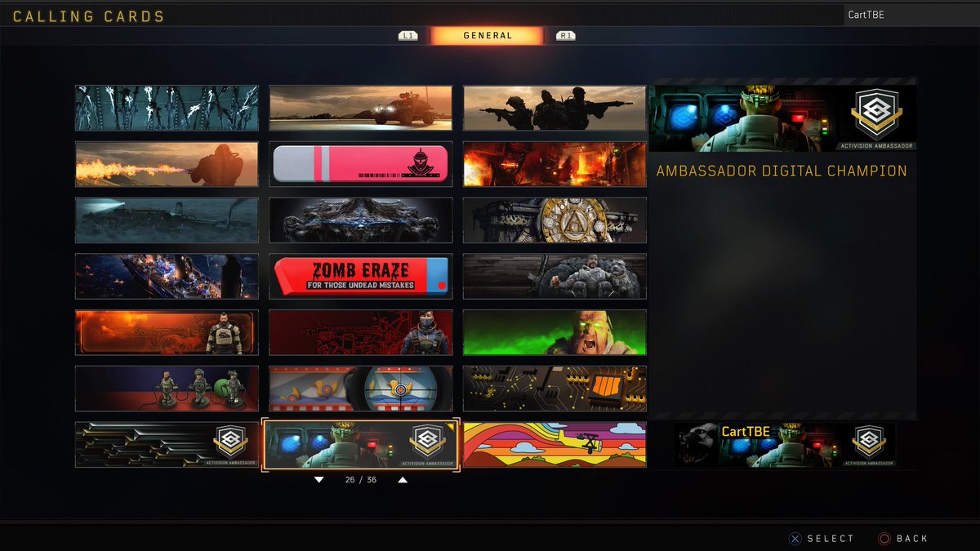Screen dimensions: 980x551
Task: Choose the pink eraser calling card
Action: coord(361,164)
